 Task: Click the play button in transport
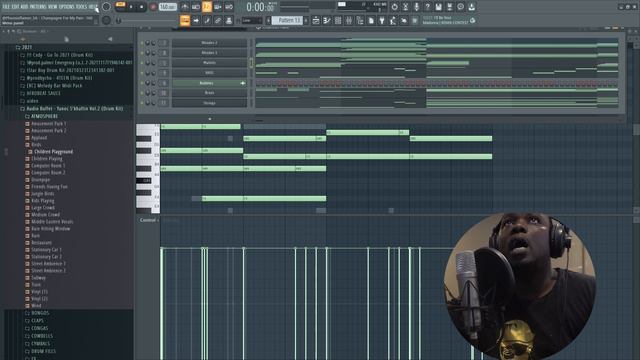pyautogui.click(x=131, y=7)
